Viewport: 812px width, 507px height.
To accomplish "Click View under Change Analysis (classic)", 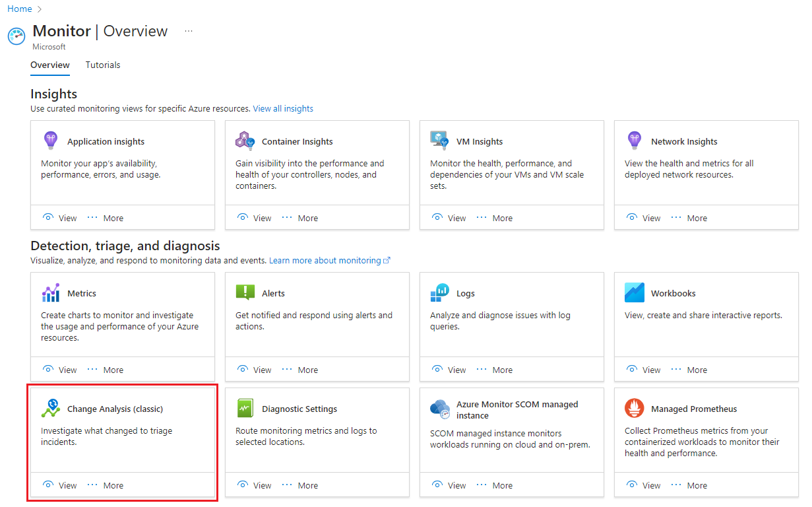I will (60, 485).
